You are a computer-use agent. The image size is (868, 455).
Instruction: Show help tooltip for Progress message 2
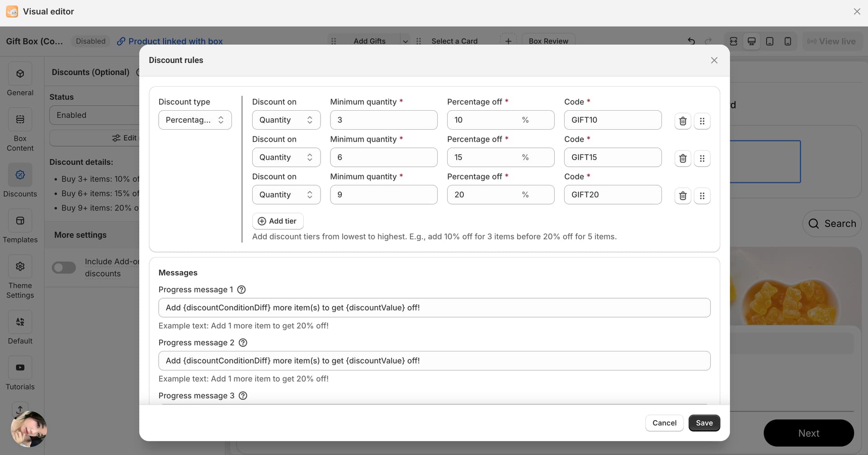pos(243,342)
